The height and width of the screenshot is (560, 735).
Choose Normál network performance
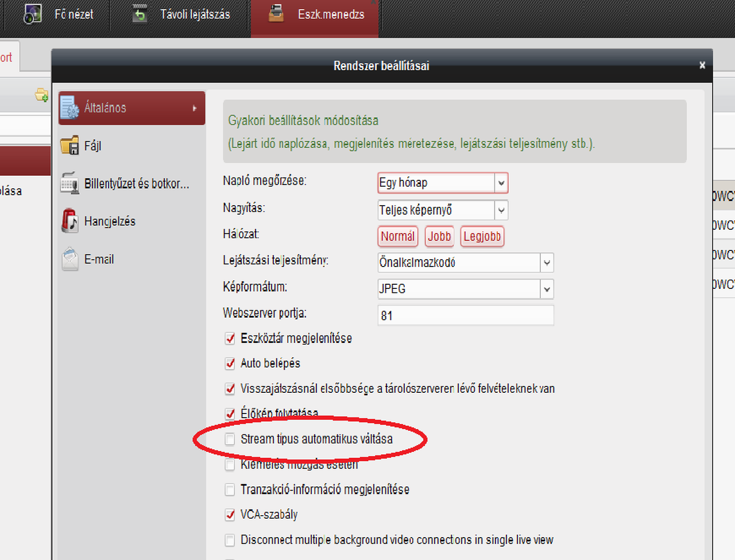click(x=397, y=236)
